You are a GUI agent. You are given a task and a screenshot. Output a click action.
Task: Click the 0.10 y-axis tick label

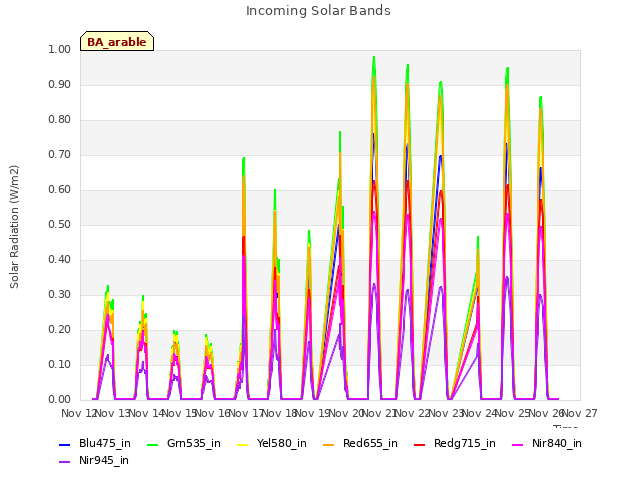coord(60,364)
